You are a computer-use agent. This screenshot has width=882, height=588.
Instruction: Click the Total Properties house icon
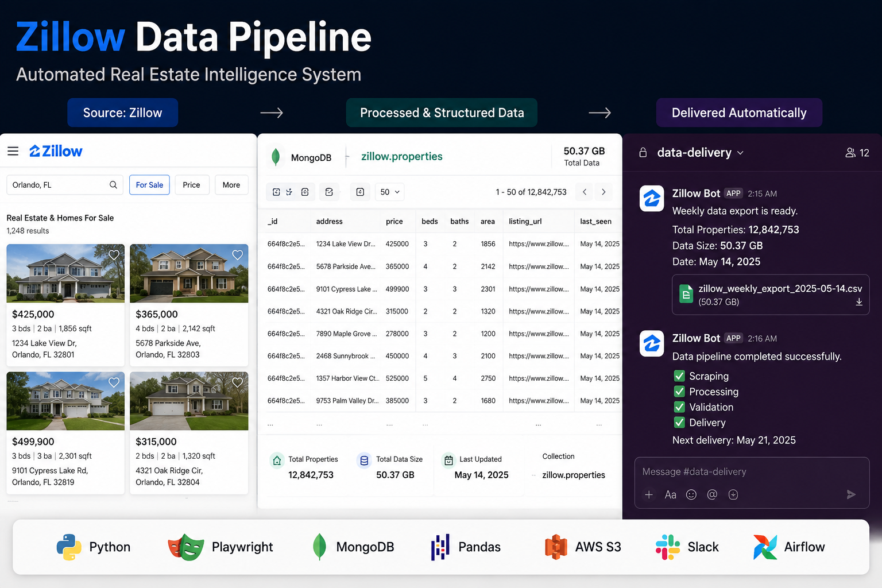(x=277, y=461)
